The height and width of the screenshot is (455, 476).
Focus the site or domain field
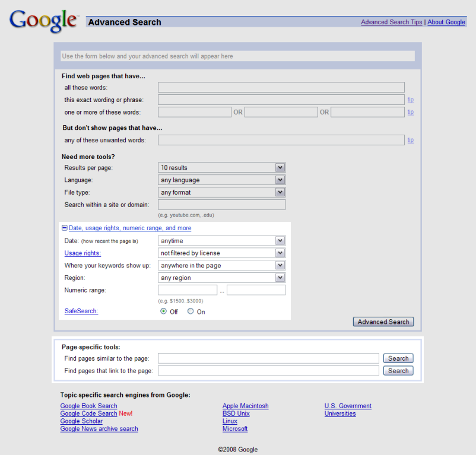click(221, 205)
